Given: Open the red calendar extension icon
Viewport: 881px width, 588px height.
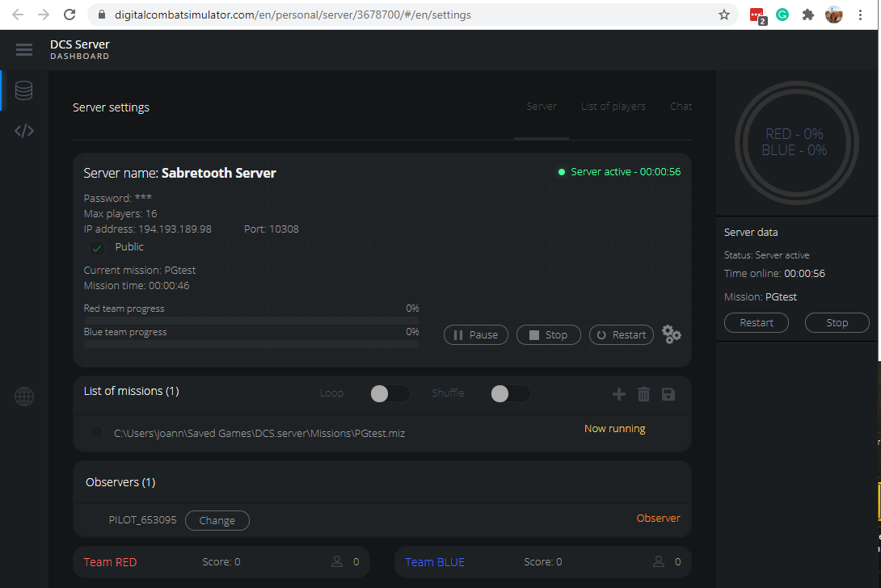Looking at the screenshot, I should pyautogui.click(x=757, y=15).
